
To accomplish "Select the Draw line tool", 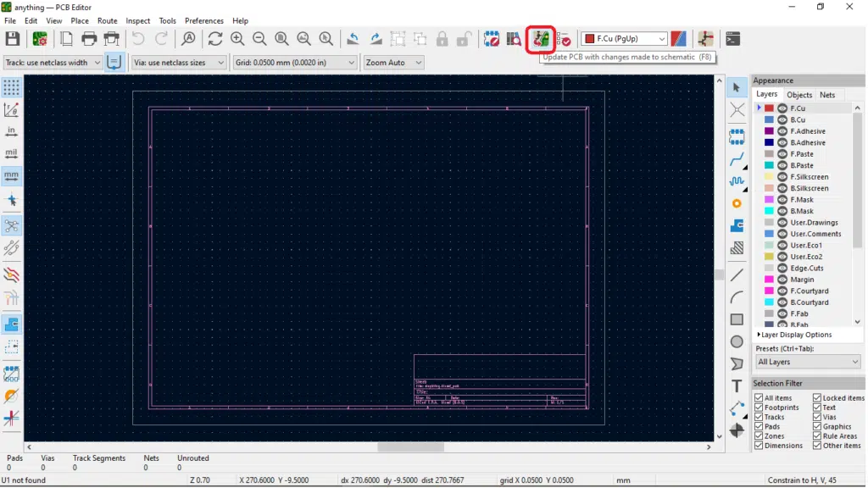I will pos(737,275).
